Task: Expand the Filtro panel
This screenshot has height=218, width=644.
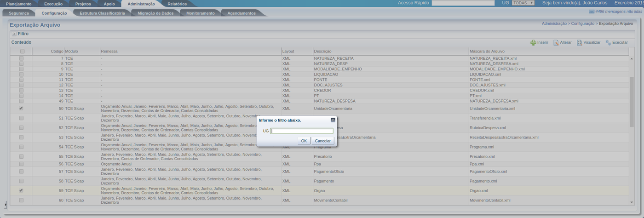Action: [14, 34]
